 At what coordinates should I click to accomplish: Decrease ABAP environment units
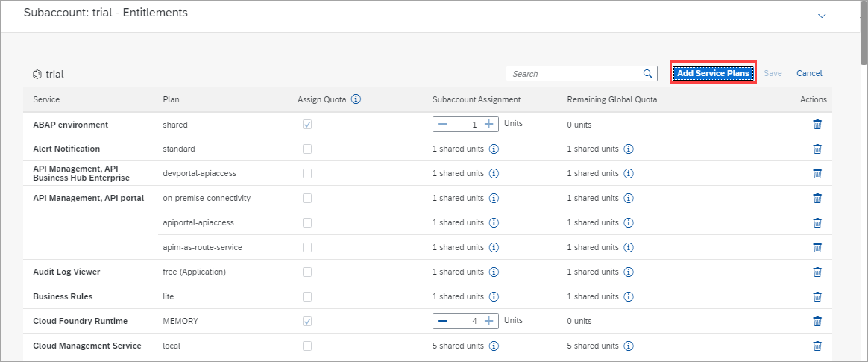442,124
